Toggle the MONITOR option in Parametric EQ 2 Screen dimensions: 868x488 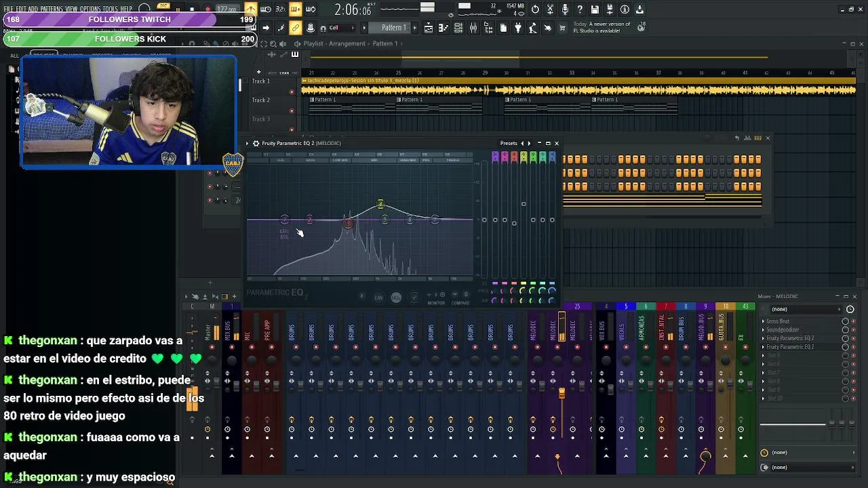[437, 303]
